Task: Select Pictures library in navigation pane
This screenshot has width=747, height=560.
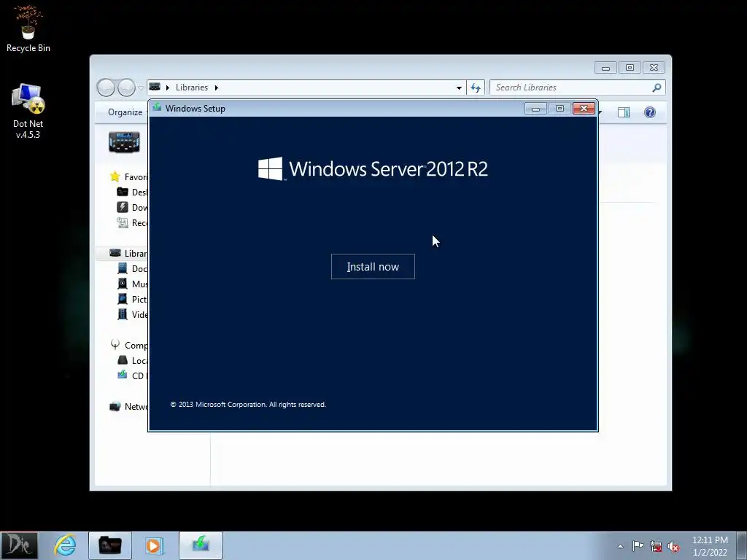Action: pyautogui.click(x=133, y=299)
